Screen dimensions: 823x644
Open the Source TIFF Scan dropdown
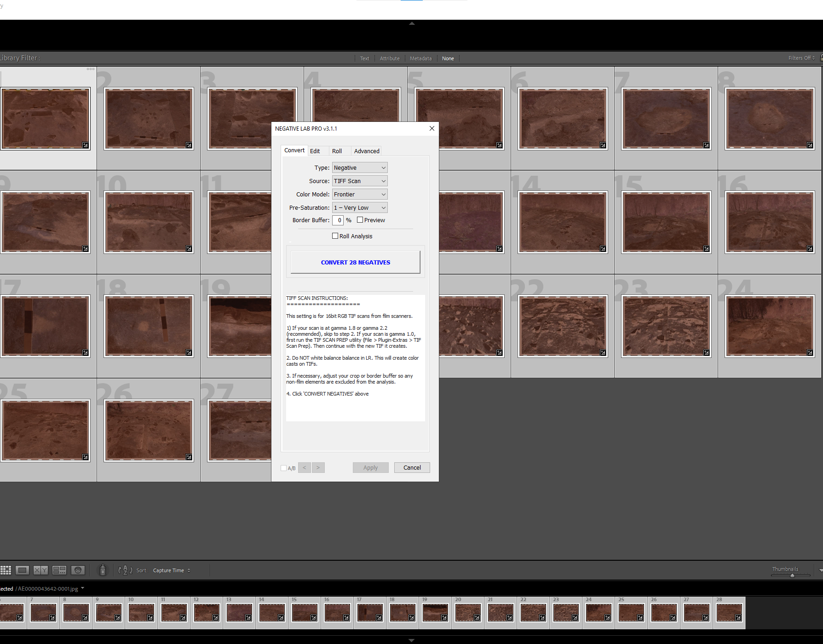tap(360, 181)
